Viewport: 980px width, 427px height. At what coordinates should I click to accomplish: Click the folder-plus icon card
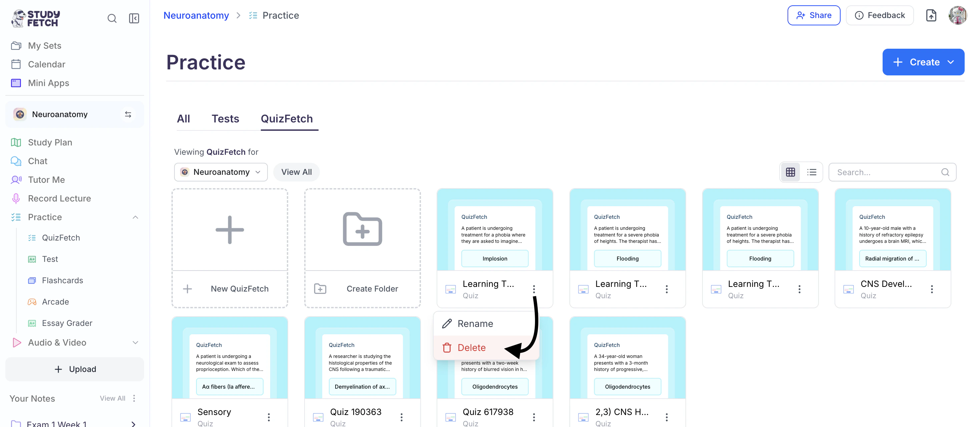(363, 229)
